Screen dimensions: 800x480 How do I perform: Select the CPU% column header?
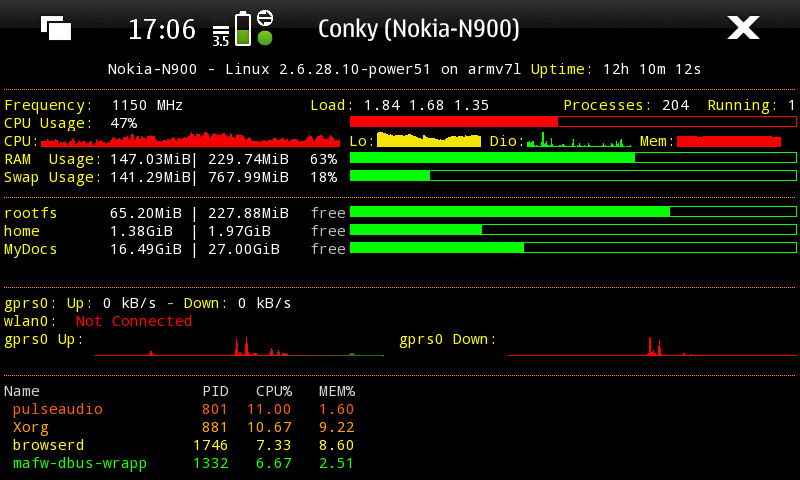[x=274, y=391]
